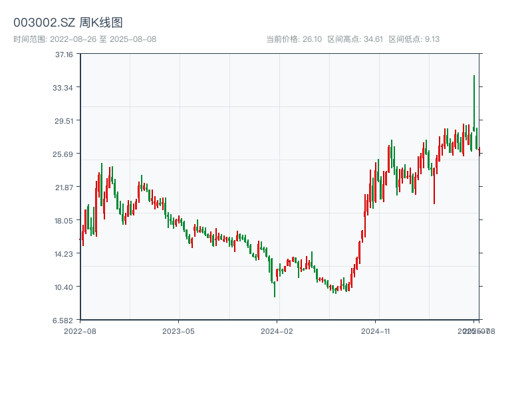Click the 37.16 y-axis label
This screenshot has width=532, height=399.
(x=64, y=55)
